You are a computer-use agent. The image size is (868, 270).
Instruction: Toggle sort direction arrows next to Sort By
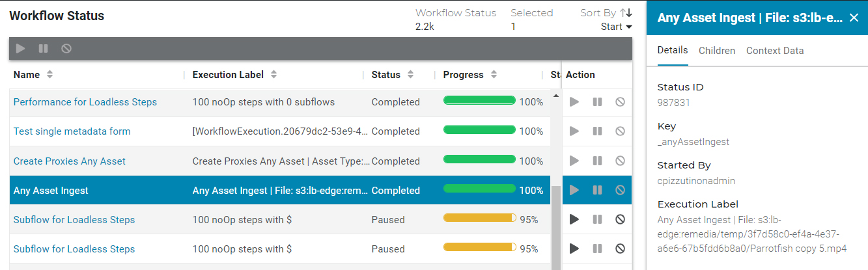pyautogui.click(x=626, y=12)
